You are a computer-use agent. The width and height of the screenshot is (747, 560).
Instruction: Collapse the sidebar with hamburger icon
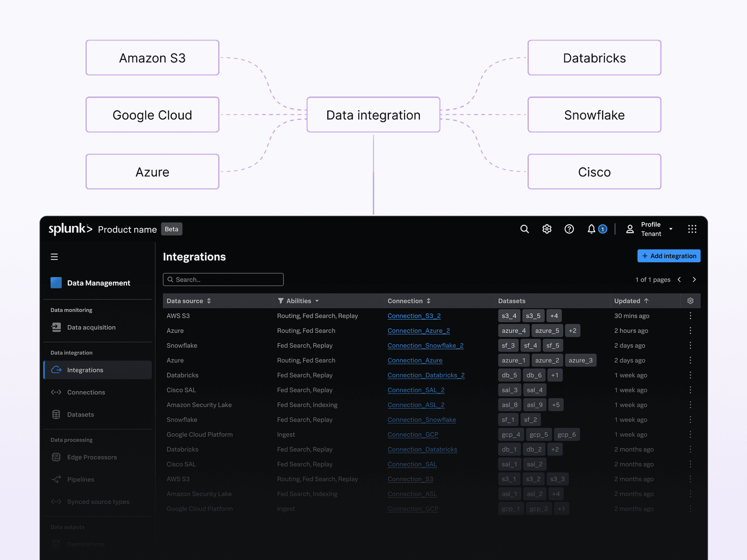pos(54,257)
